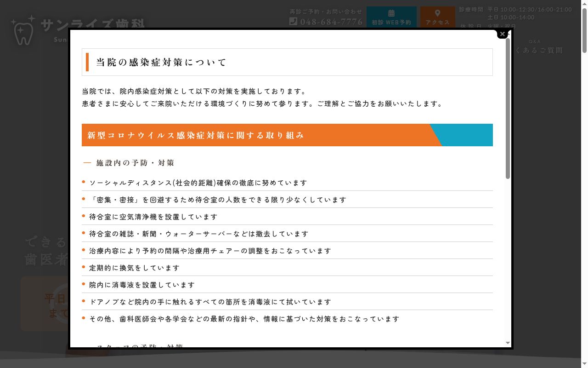Click the phone icon beside 048-684-7776

click(293, 21)
